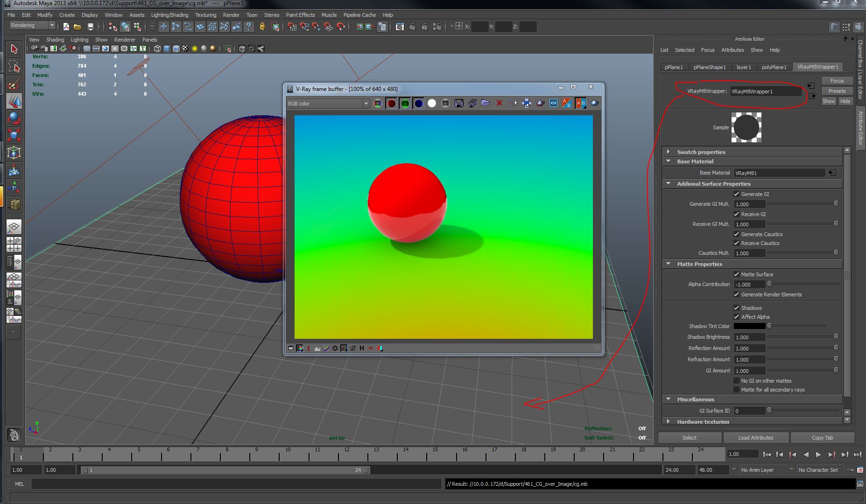Click the Focus button in Attribute Editor

click(x=837, y=81)
